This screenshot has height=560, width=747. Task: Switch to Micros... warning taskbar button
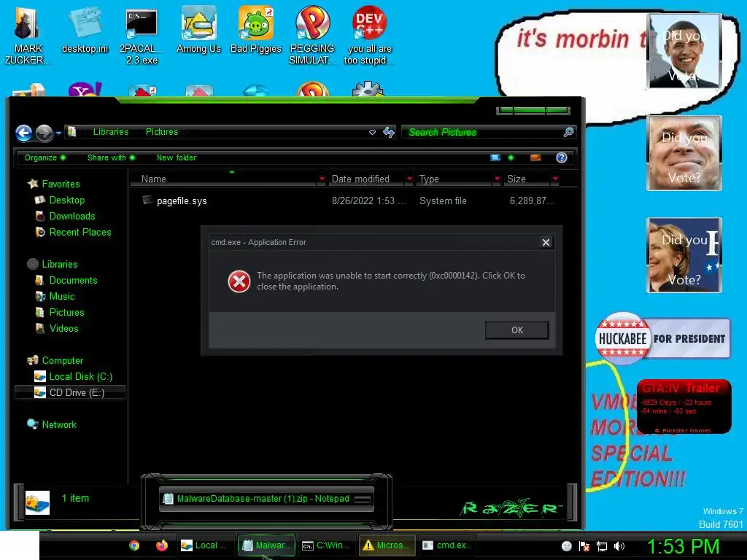coord(387,545)
